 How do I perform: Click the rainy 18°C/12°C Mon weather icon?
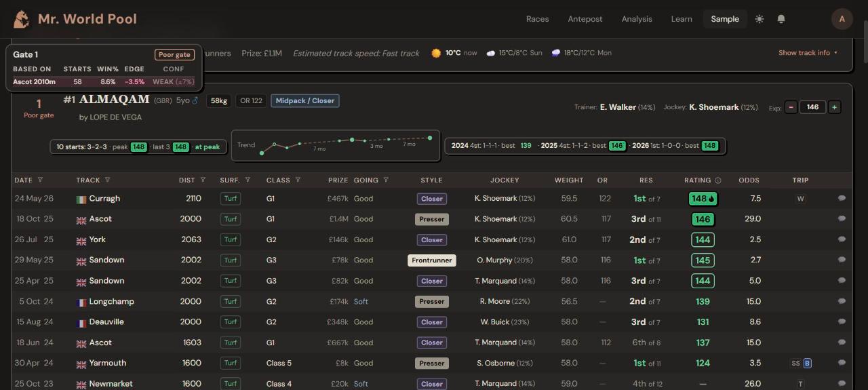[x=556, y=53]
